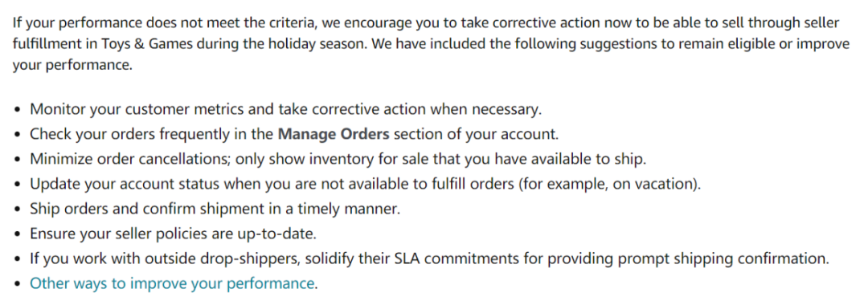
Task: Select the bullet about monitoring customer metrics
Action: pyautogui.click(x=285, y=109)
